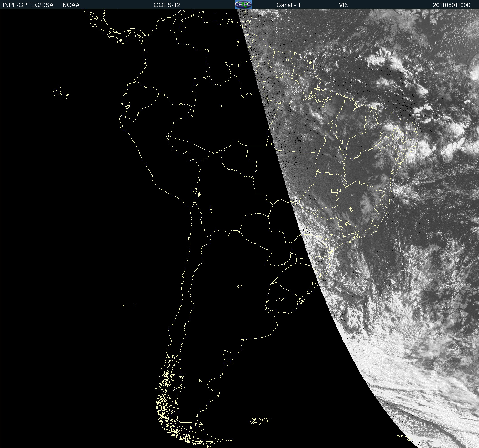The image size is (479, 448).
Task: Select the INPE/CPTEC/DSA header text
Action: 28,5
